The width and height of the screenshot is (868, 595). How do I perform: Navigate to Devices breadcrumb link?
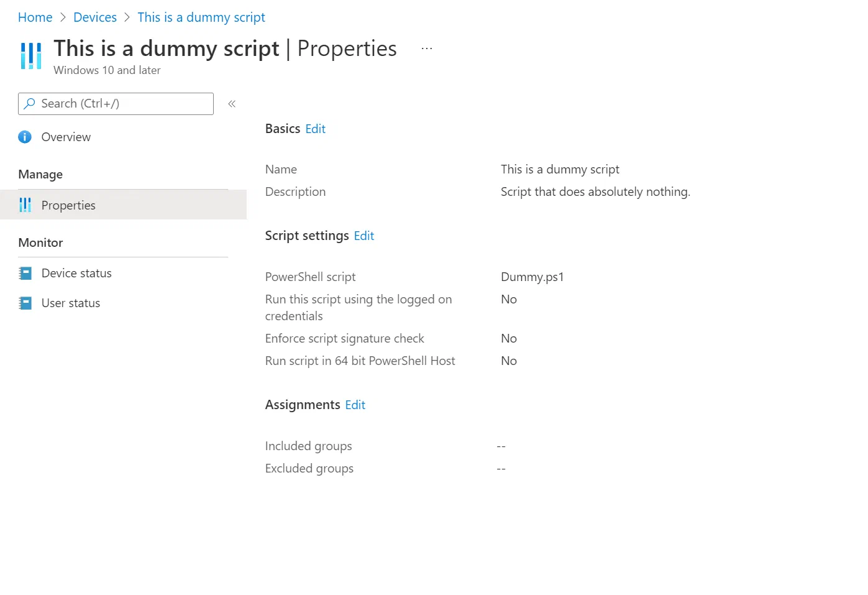(95, 17)
